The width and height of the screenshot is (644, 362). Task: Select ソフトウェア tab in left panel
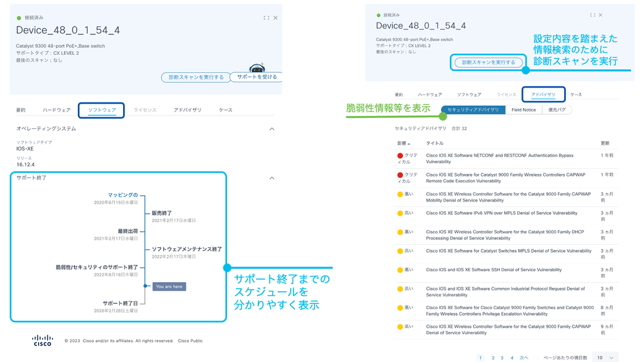(102, 110)
